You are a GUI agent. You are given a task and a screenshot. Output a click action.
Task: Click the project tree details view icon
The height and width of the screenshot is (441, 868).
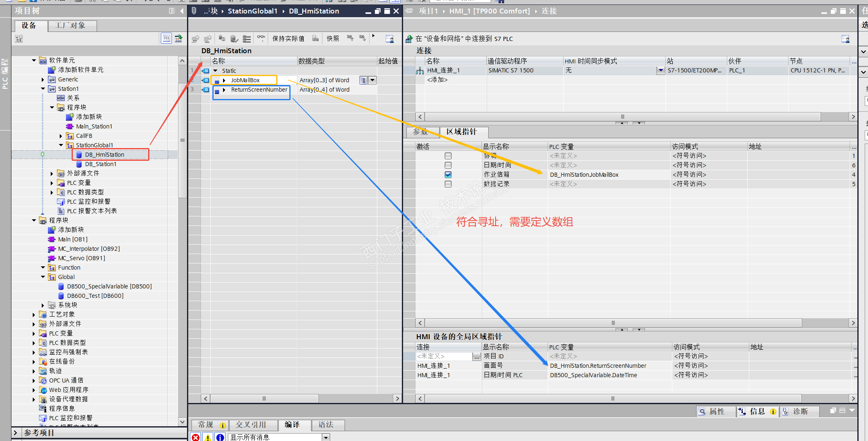pyautogui.click(x=166, y=38)
